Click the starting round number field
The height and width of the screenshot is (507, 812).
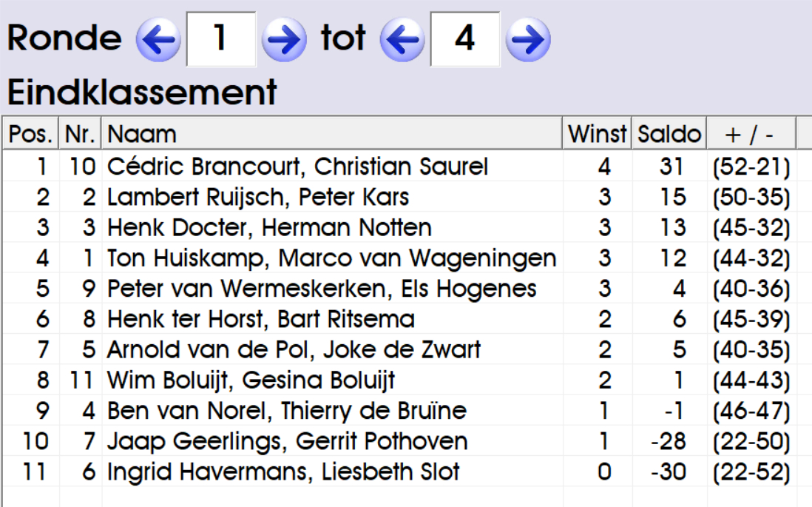coord(220,39)
